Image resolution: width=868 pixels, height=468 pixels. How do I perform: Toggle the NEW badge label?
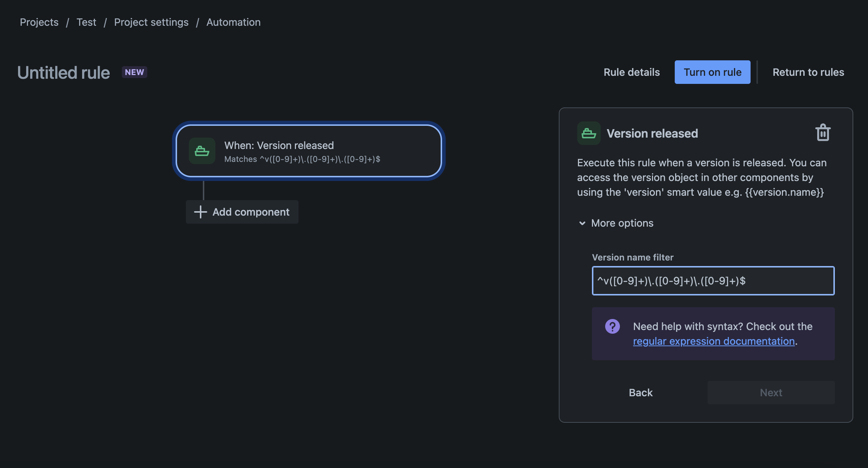[x=134, y=71]
